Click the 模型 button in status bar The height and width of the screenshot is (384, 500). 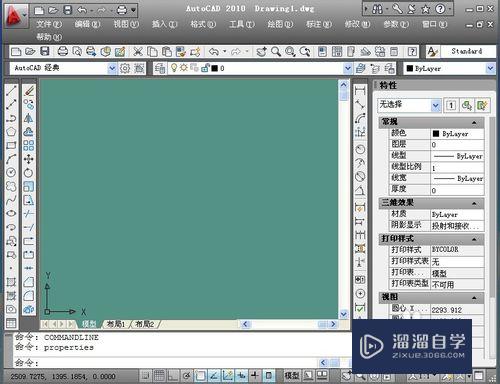point(292,376)
